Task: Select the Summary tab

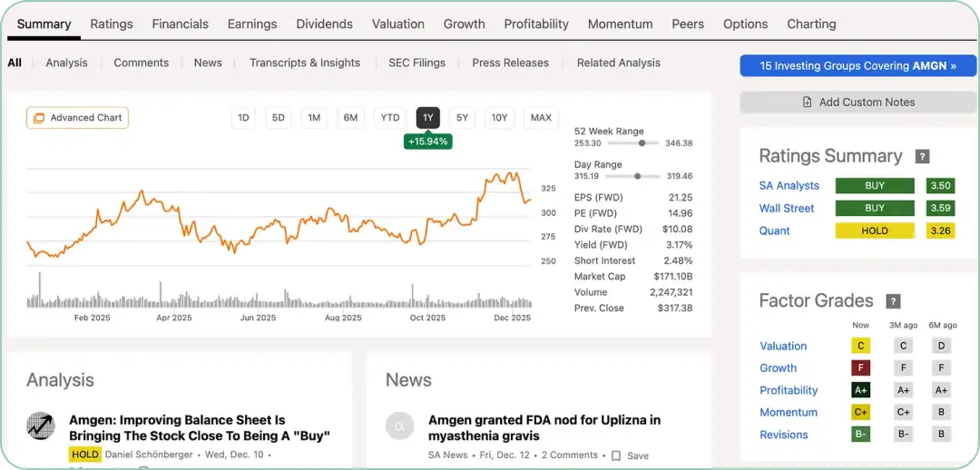Action: 44,24
